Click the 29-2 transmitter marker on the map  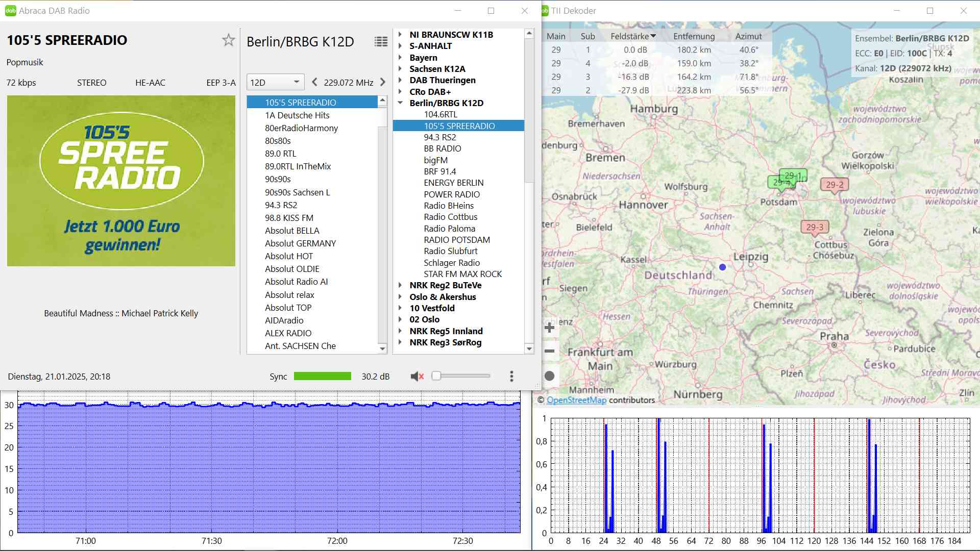point(835,185)
